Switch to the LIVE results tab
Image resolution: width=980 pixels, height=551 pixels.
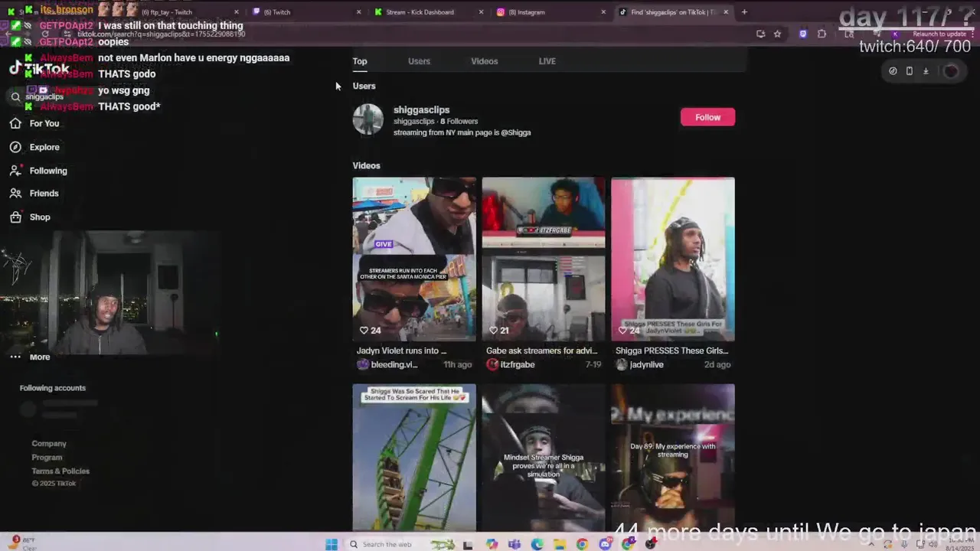[x=547, y=61]
